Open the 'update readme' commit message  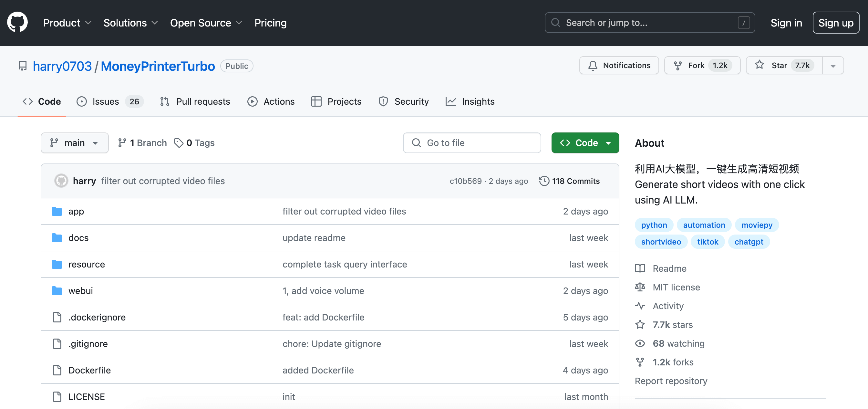314,238
